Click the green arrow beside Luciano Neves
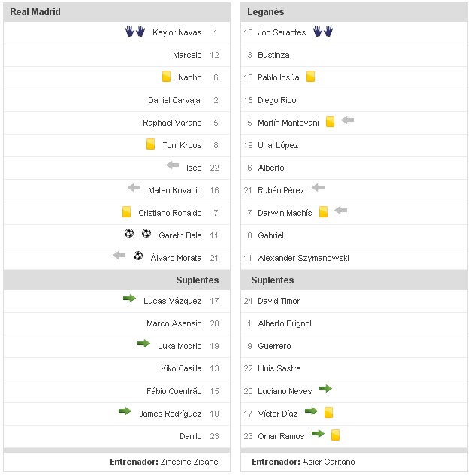Screen dimensions: 471x476 325,390
